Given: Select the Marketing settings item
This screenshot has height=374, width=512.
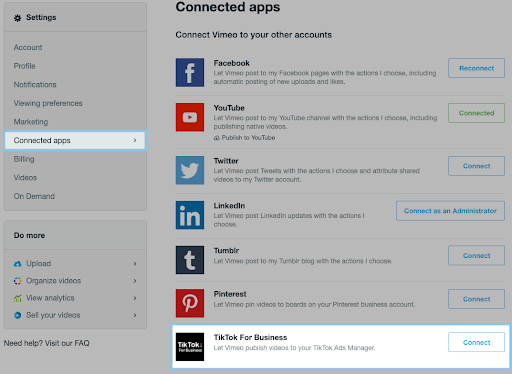Looking at the screenshot, I should 31,122.
